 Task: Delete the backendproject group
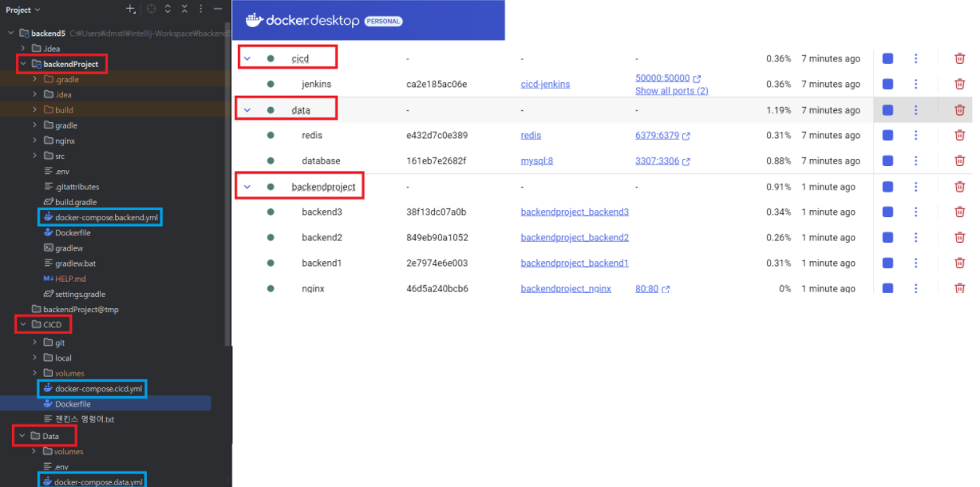(x=959, y=187)
